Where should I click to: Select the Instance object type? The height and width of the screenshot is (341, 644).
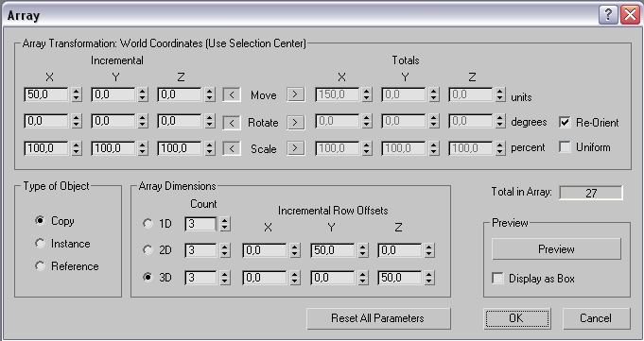point(40,244)
